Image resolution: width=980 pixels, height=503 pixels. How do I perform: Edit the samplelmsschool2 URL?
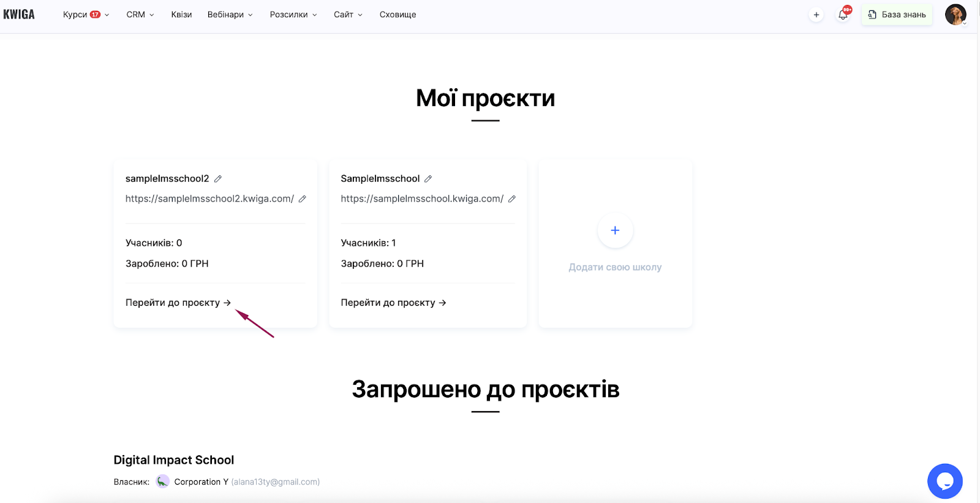pyautogui.click(x=303, y=199)
